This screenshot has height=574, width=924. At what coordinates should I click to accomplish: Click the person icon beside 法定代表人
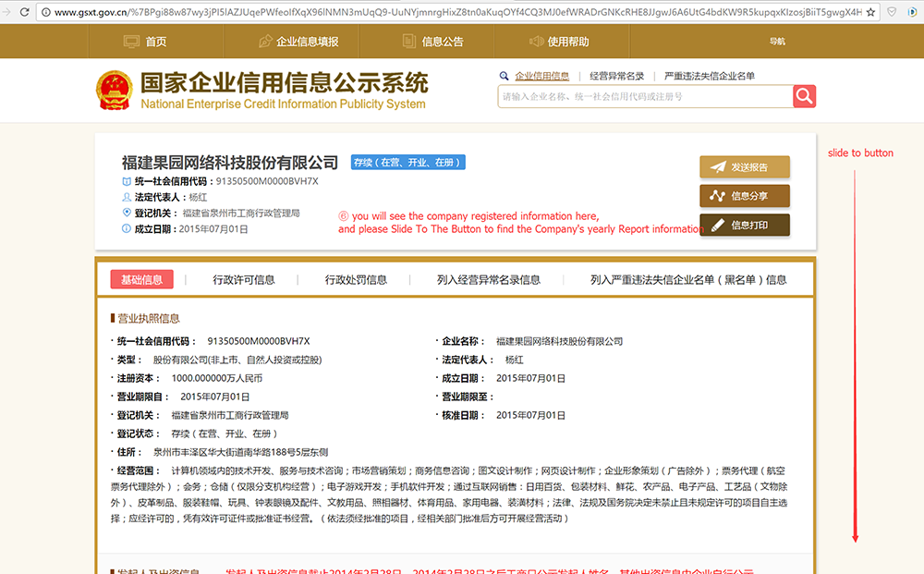(x=126, y=197)
